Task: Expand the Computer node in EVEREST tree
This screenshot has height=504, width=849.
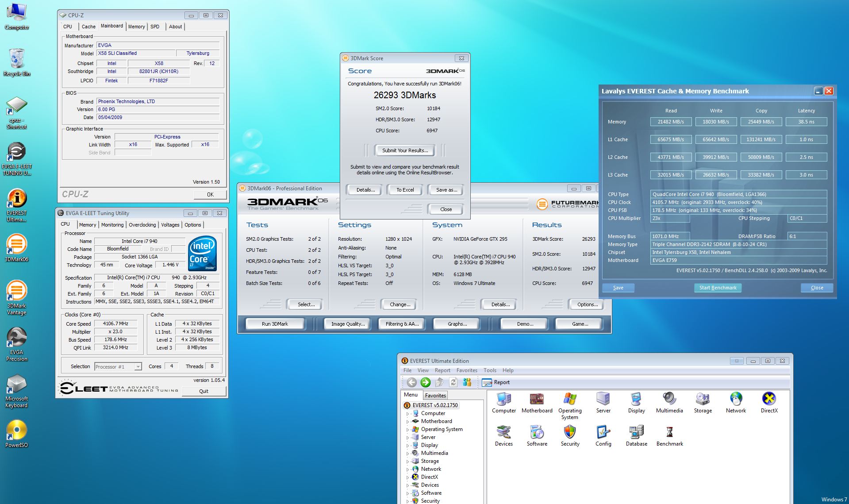Action: click(407, 414)
